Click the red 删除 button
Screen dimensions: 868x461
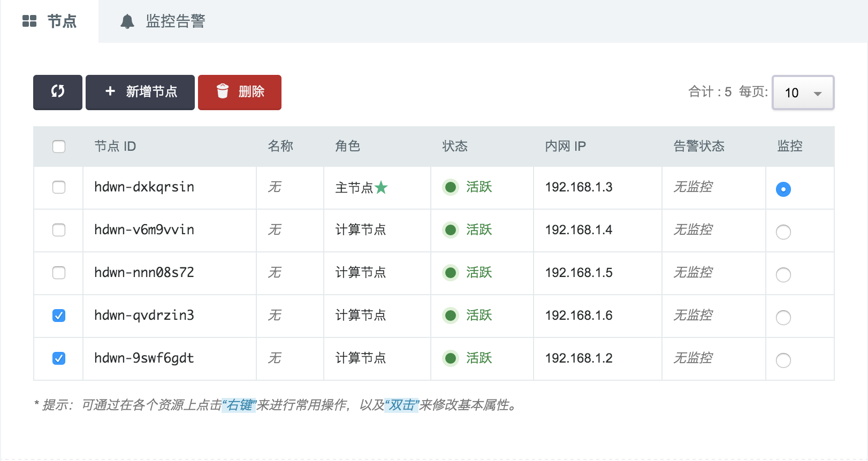(240, 93)
